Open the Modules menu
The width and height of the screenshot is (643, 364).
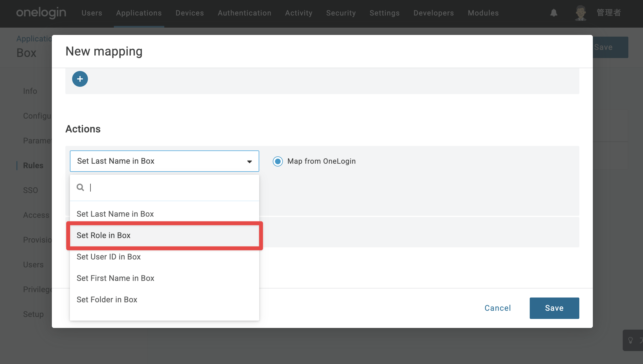[x=483, y=13]
